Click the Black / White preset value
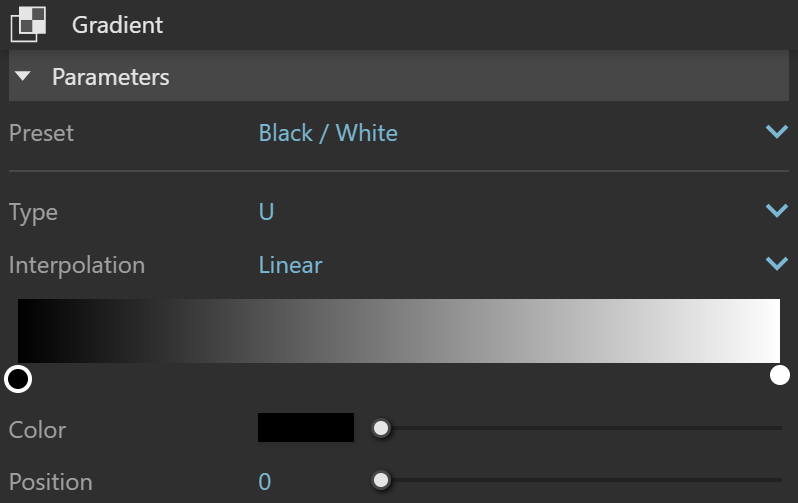The width and height of the screenshot is (798, 503). click(x=328, y=133)
